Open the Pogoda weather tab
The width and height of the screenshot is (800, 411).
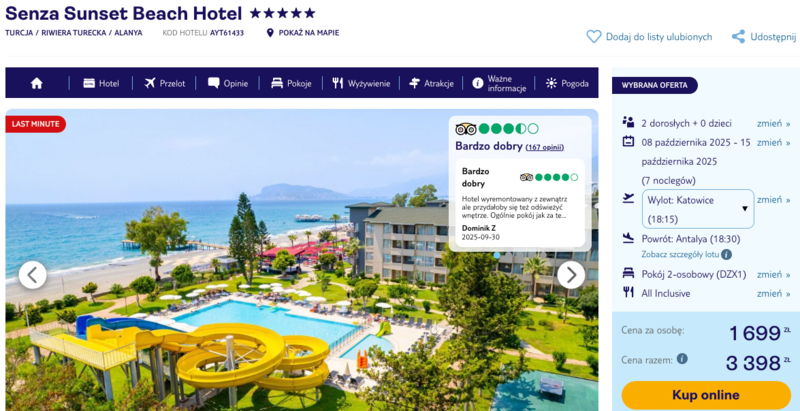[567, 83]
